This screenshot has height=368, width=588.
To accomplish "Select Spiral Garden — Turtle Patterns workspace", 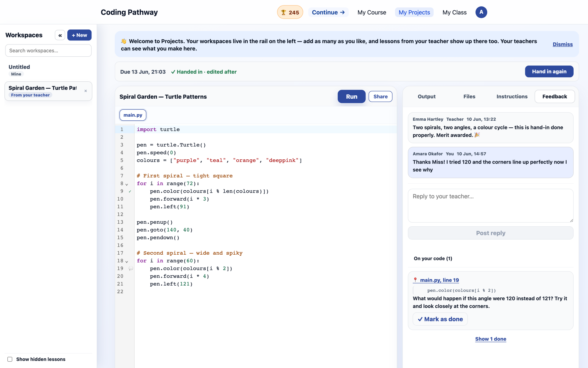I will 48,91.
